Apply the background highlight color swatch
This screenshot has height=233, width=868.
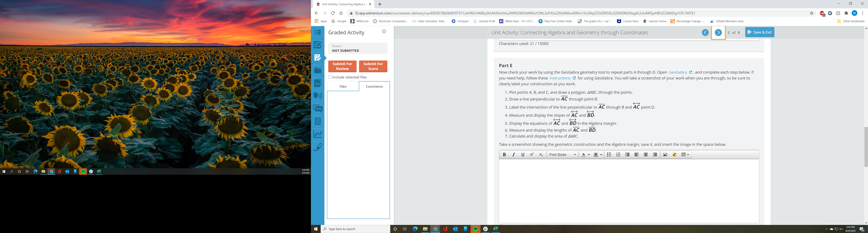(596, 155)
